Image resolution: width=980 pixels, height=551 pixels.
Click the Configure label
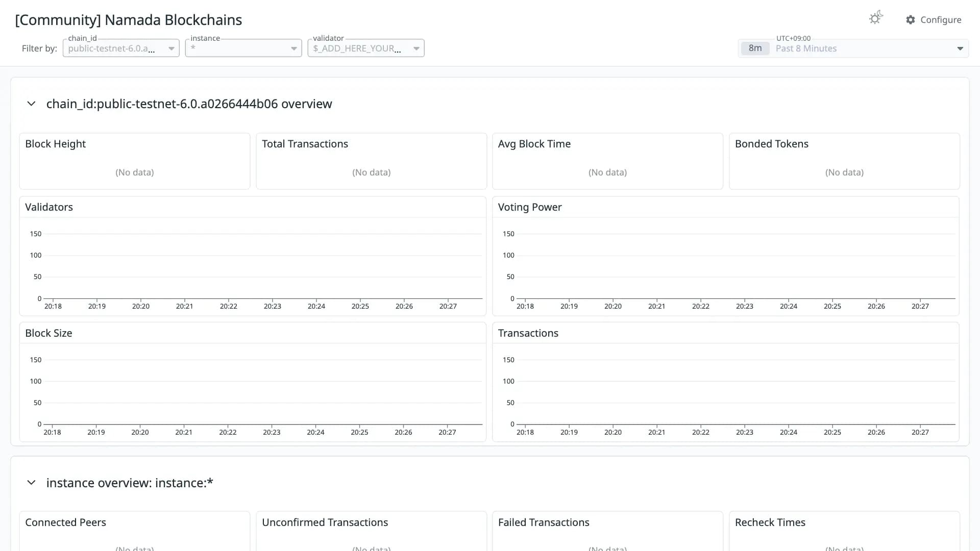pos(941,20)
